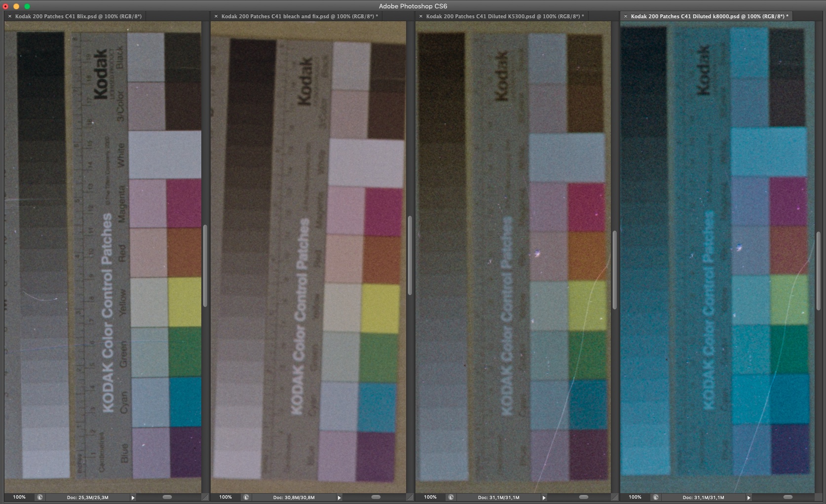Click the status bar icon in the Diluted k8000 document
Image resolution: width=826 pixels, height=504 pixels.
pos(656,498)
